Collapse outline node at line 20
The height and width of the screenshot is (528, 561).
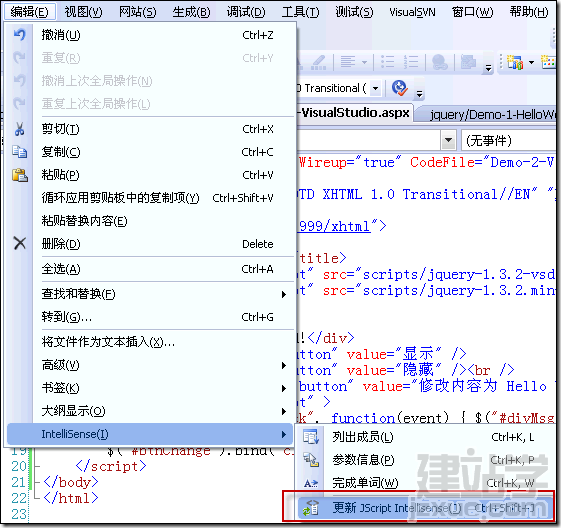(36, 466)
